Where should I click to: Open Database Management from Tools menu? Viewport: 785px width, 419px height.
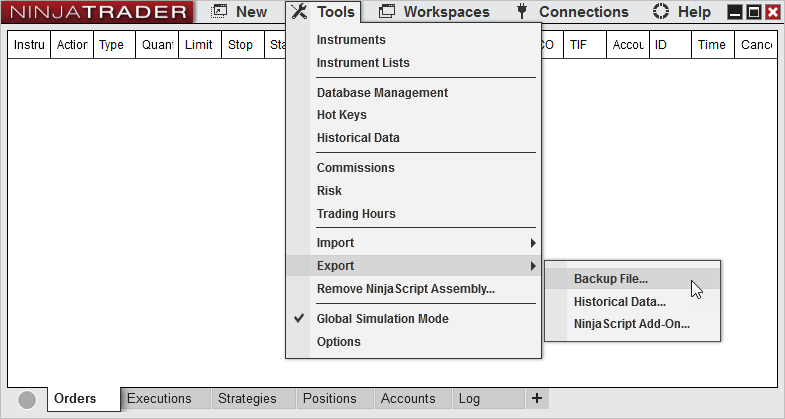pos(382,93)
